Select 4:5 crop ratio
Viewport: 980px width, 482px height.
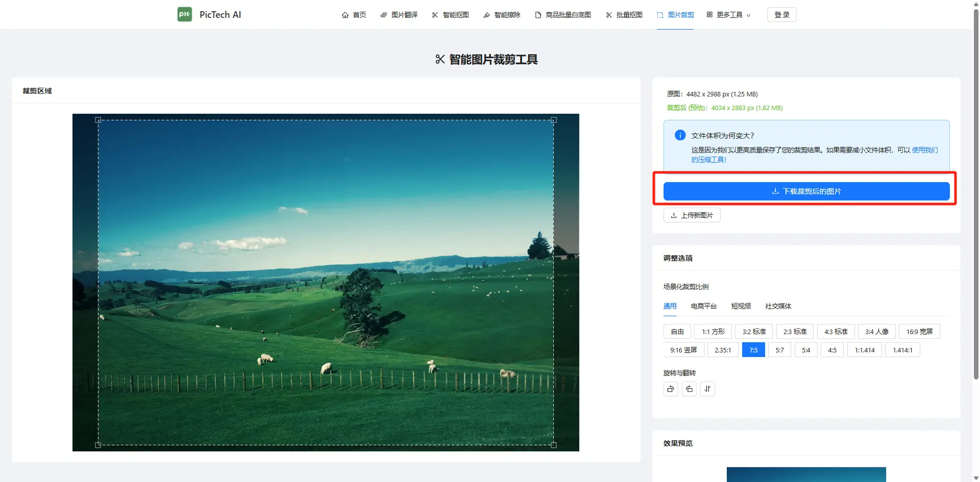pos(832,350)
